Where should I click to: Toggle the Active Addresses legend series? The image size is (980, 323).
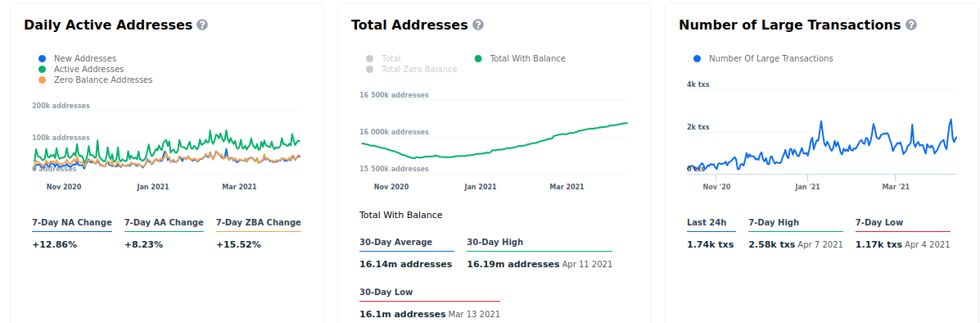[x=81, y=70]
